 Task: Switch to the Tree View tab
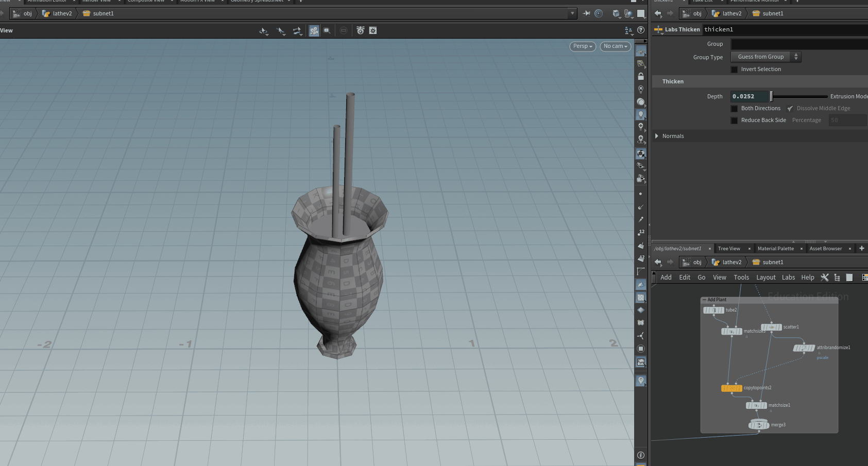click(729, 249)
